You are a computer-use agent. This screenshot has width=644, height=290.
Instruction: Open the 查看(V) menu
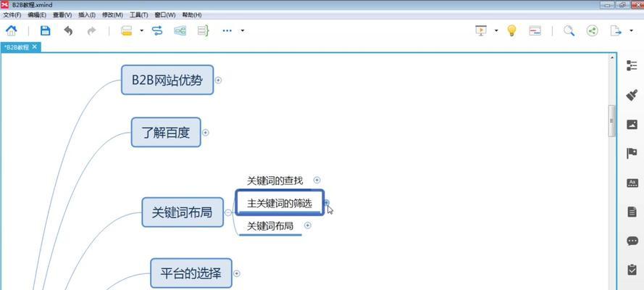[62, 14]
